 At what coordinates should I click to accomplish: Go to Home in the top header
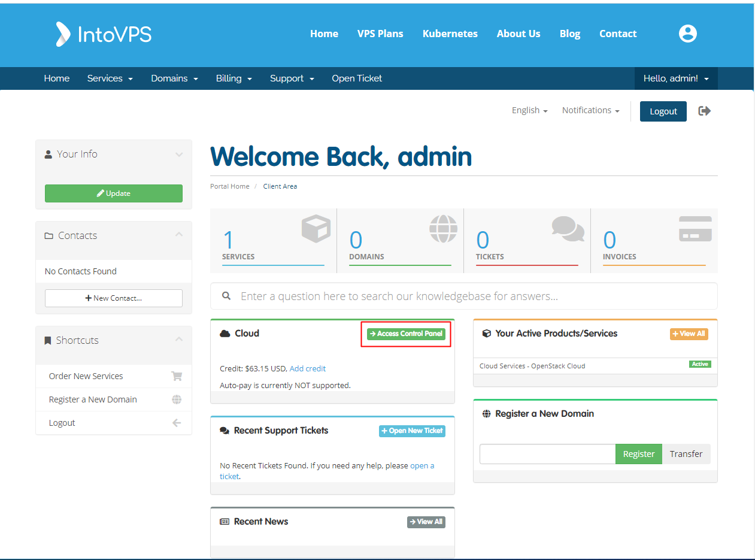point(324,34)
